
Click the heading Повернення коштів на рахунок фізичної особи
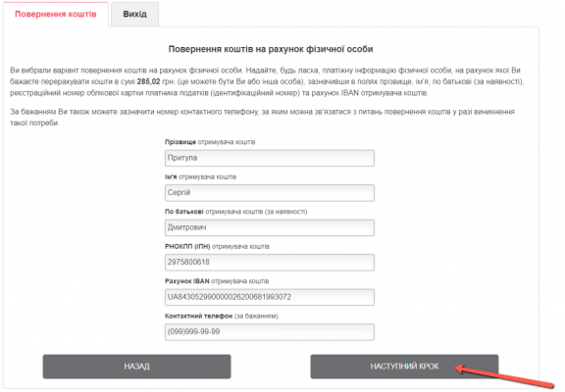(271, 49)
